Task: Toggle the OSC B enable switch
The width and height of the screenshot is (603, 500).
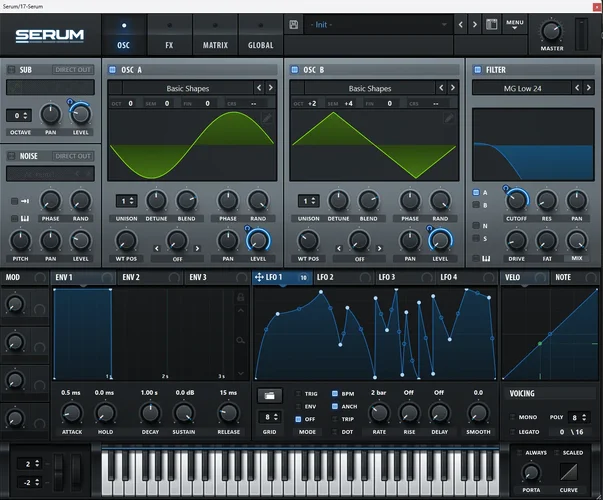Action: (x=295, y=70)
